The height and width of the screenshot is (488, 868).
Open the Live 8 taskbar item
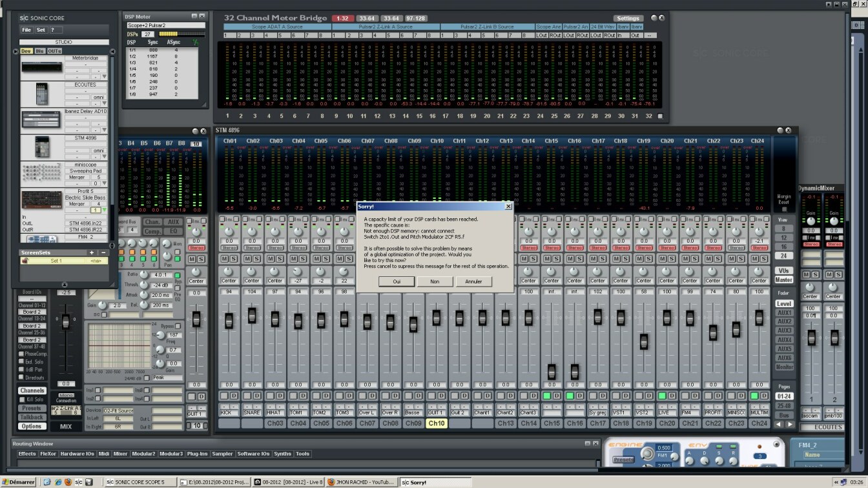coord(287,482)
